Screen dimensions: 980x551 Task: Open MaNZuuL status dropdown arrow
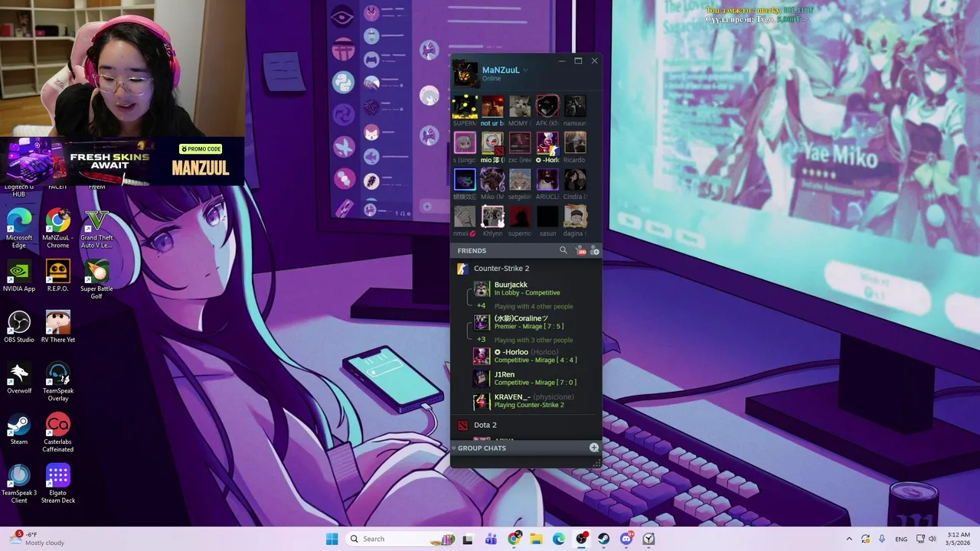click(x=525, y=70)
